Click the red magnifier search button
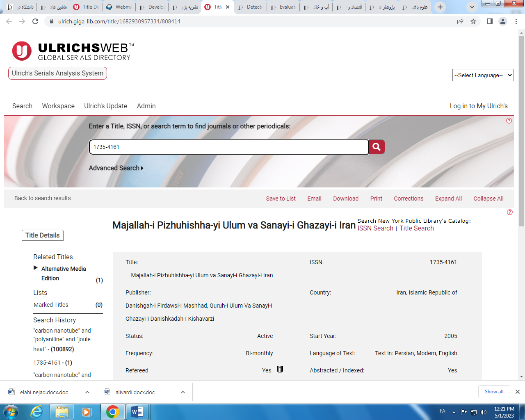The width and height of the screenshot is (525, 420). click(376, 147)
